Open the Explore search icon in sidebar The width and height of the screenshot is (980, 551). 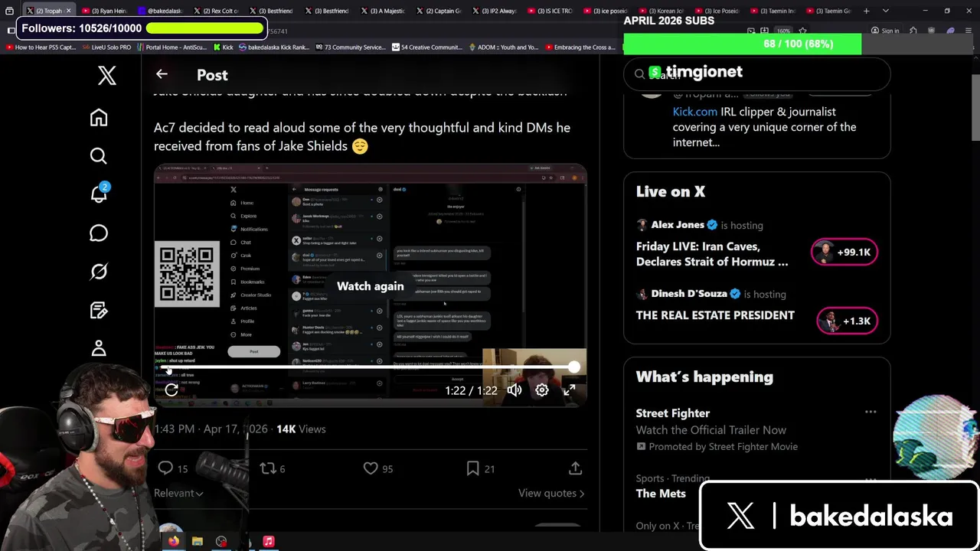click(x=99, y=156)
